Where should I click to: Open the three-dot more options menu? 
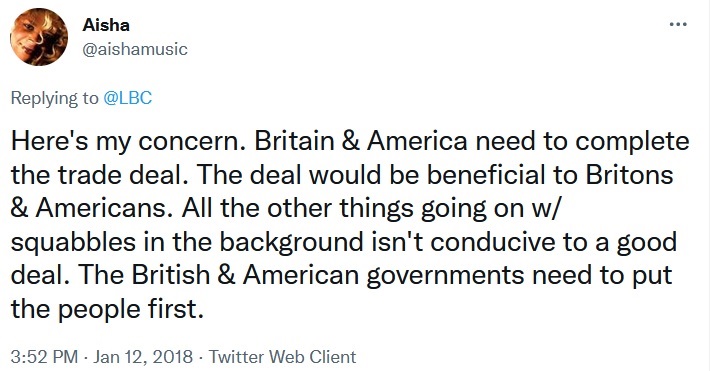click(678, 25)
